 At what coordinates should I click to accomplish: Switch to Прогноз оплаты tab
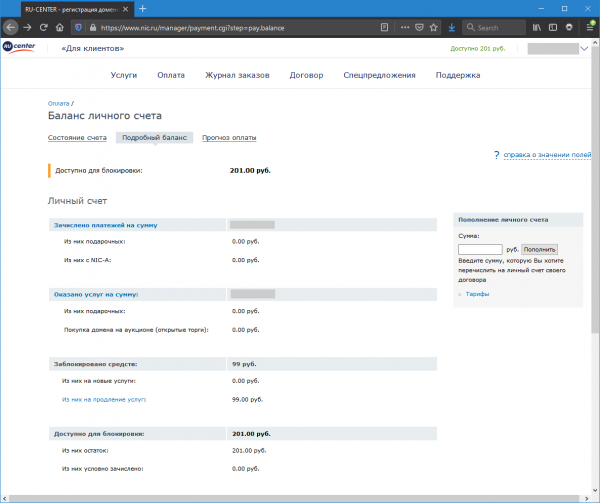pos(229,137)
